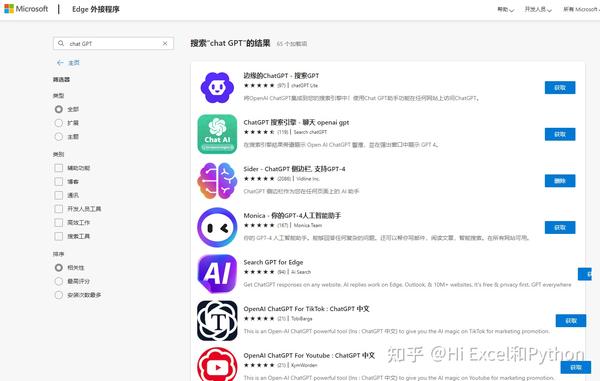Click the 搜索"chat GPT"的结果 heading
Viewport: 600px width, 381px height.
point(230,43)
